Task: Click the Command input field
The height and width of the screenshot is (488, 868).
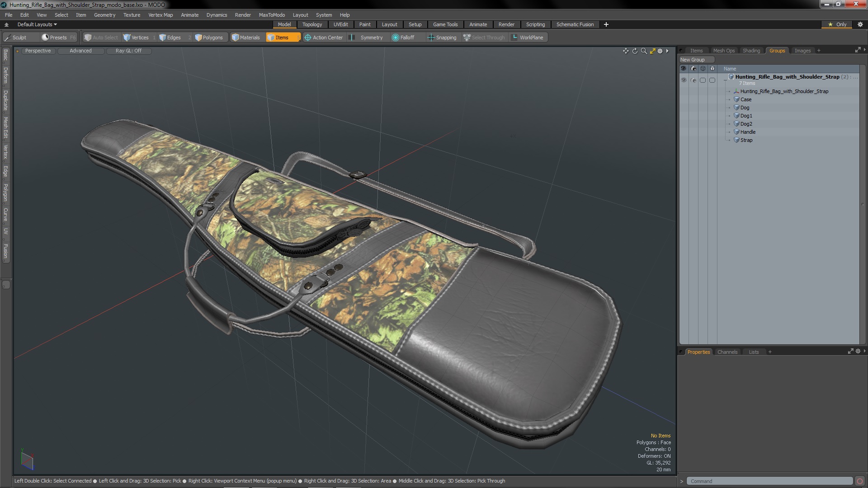Action: pyautogui.click(x=770, y=481)
